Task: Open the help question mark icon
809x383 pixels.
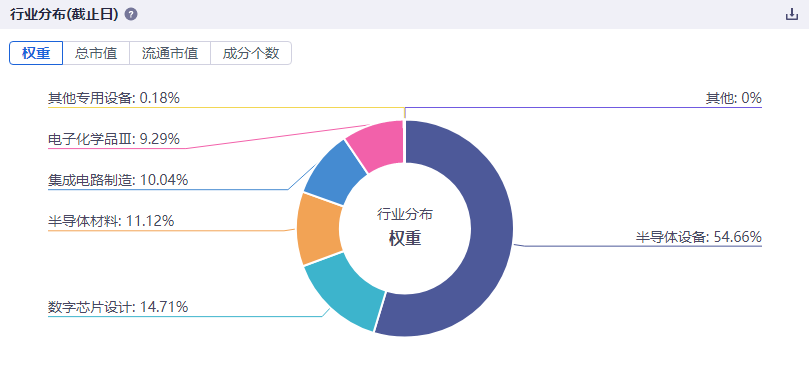Action: pyautogui.click(x=131, y=14)
